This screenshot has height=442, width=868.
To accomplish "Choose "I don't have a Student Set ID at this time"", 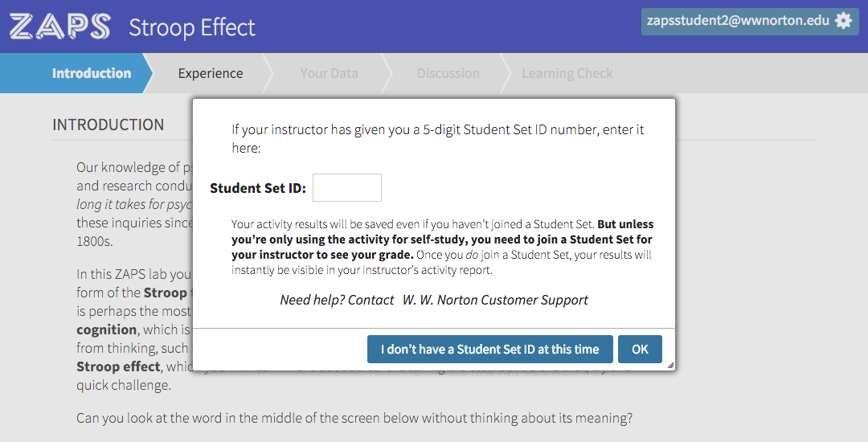I will pos(489,350).
